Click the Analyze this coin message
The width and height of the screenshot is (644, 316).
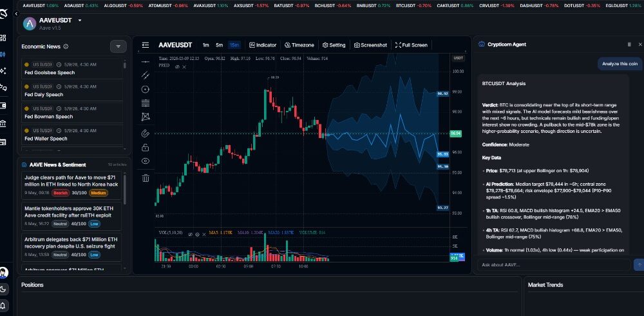pos(620,64)
